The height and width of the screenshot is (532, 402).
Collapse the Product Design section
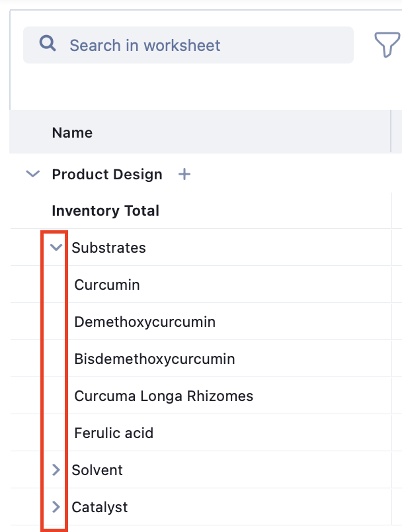[x=32, y=174]
